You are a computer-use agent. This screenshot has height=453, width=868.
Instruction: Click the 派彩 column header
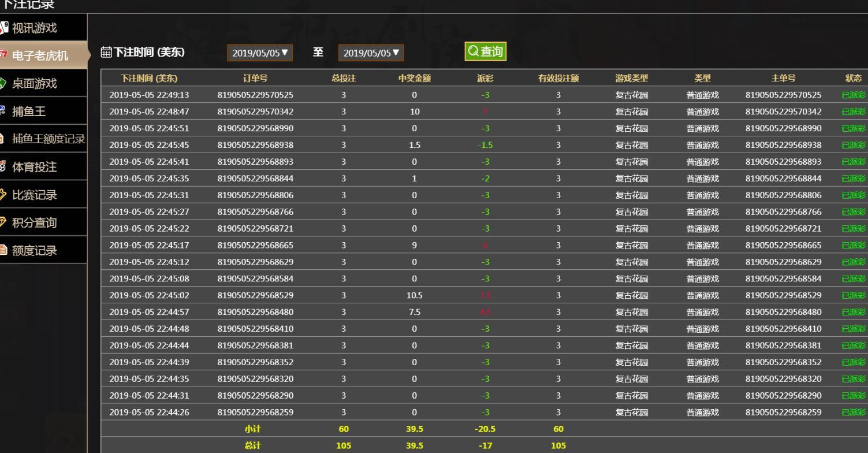click(485, 79)
